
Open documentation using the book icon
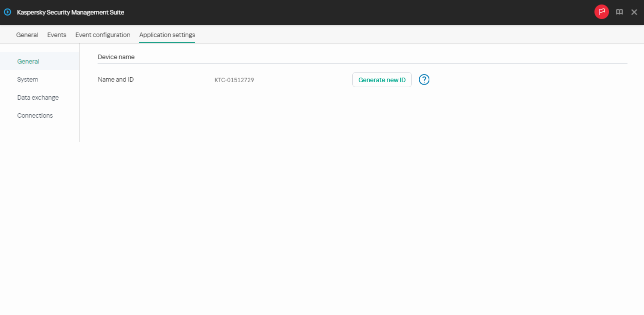619,12
